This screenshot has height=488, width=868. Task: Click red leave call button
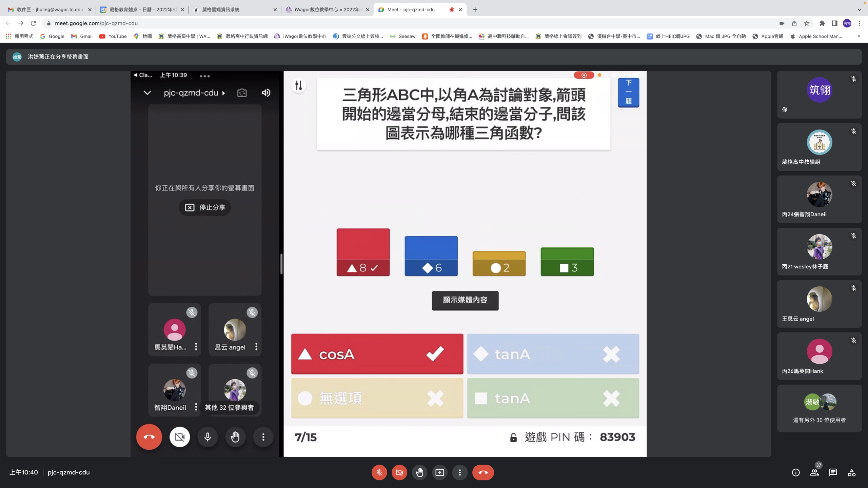[483, 472]
